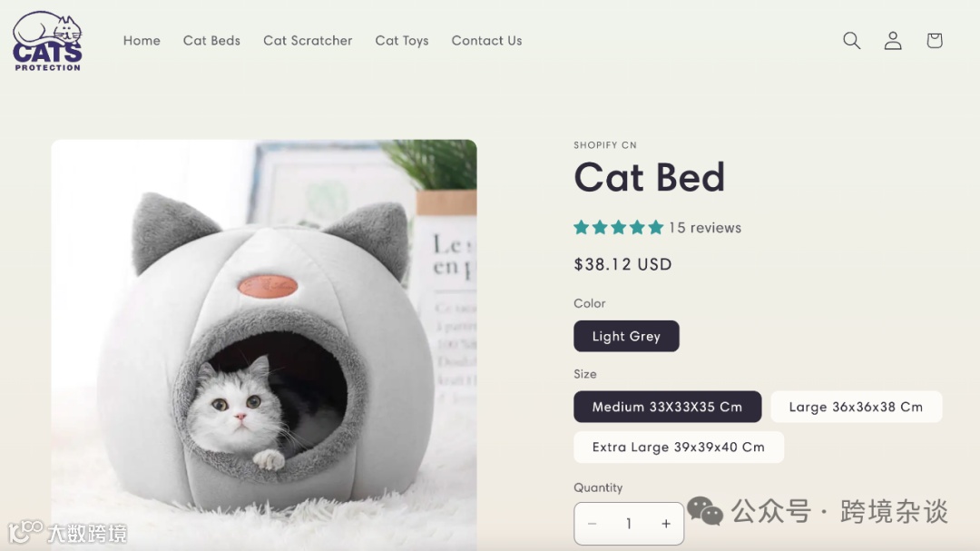This screenshot has height=551, width=980.
Task: Increase quantity with the plus icon
Action: pos(666,524)
